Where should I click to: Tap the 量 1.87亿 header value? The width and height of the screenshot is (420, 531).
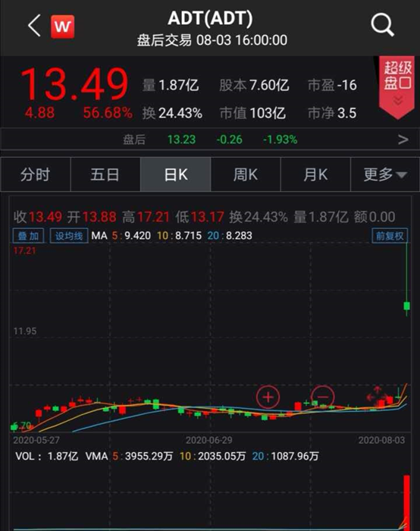[x=171, y=85]
